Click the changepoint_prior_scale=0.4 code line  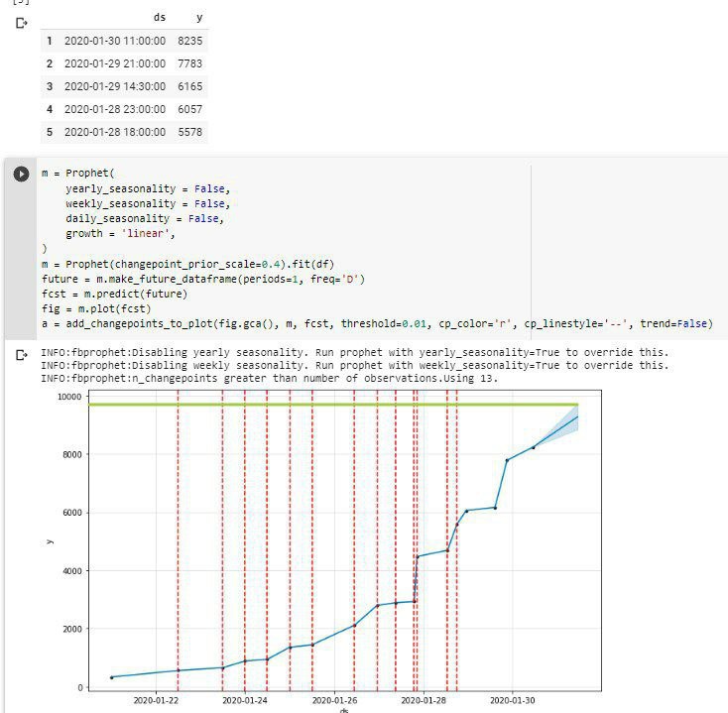coord(187,264)
